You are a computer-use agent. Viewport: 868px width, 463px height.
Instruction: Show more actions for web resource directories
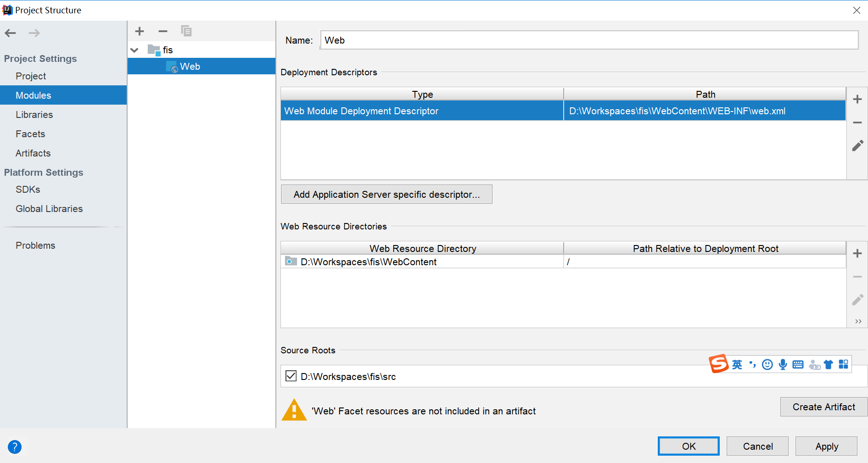[858, 321]
